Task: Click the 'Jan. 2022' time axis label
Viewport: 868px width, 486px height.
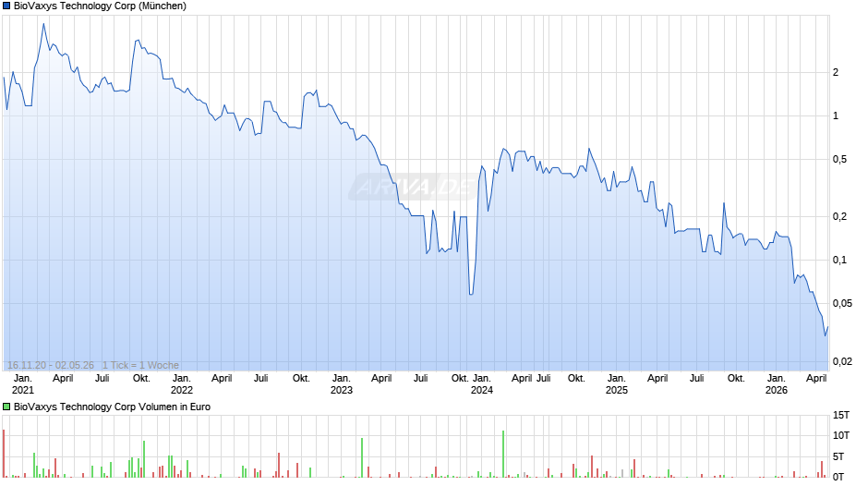Action: [x=182, y=384]
